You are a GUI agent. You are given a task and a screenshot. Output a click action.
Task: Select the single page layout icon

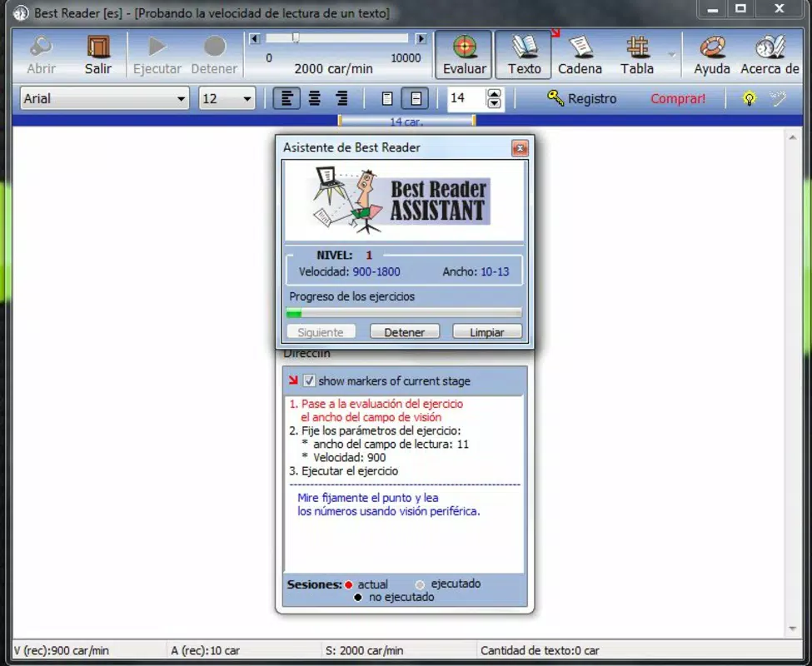386,98
